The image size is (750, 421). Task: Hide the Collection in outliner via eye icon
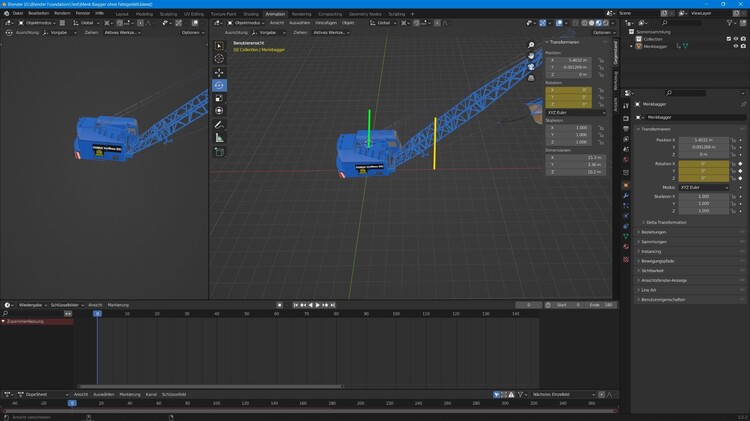coord(736,39)
